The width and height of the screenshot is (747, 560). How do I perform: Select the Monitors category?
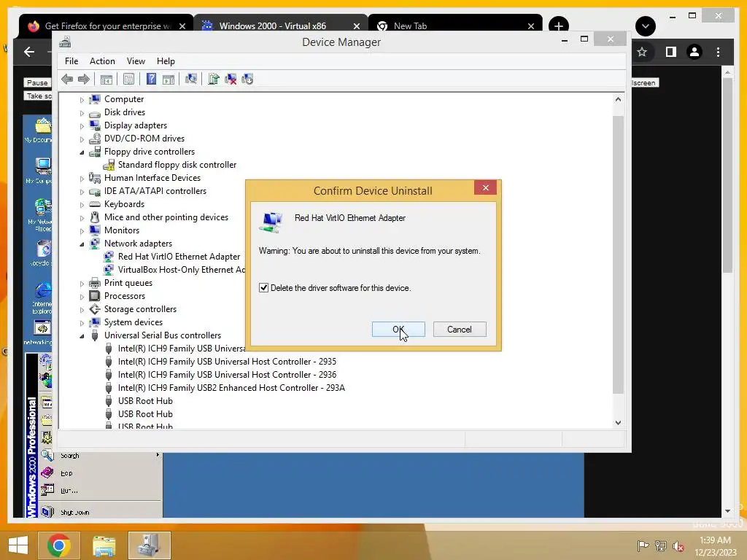(122, 230)
